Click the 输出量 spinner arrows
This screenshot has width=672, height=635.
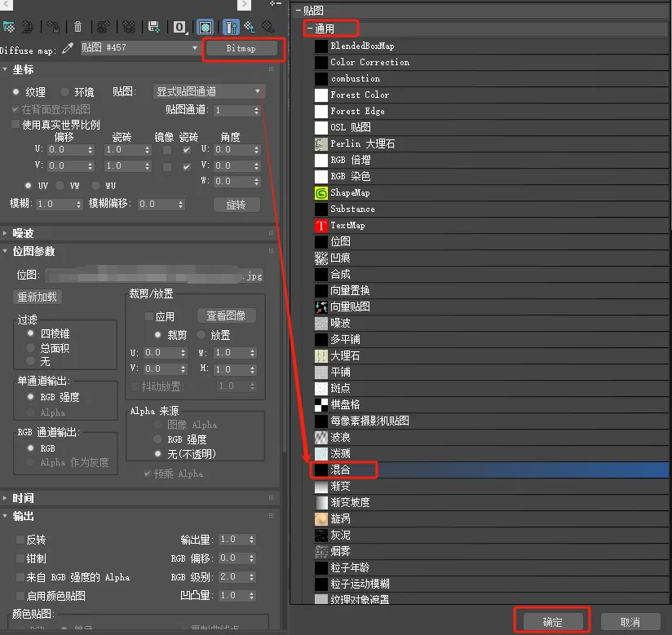point(251,540)
